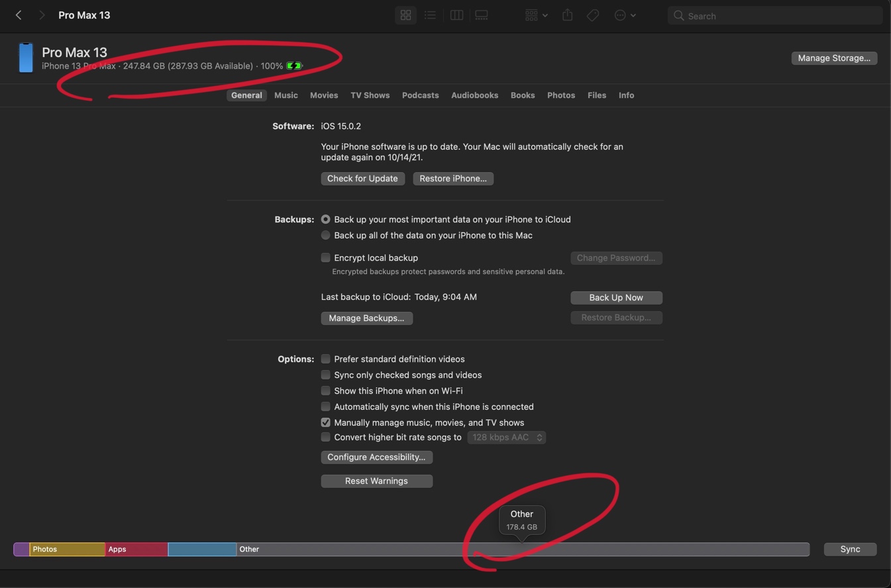Switch to the Photos tab

pyautogui.click(x=561, y=95)
